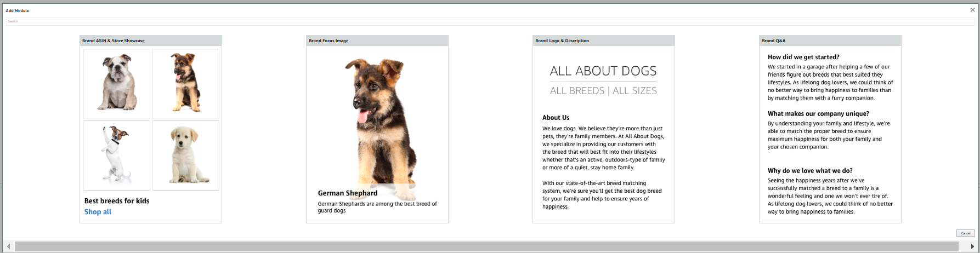
Task: Select the Brand Focus Image module header
Action: pyautogui.click(x=377, y=41)
